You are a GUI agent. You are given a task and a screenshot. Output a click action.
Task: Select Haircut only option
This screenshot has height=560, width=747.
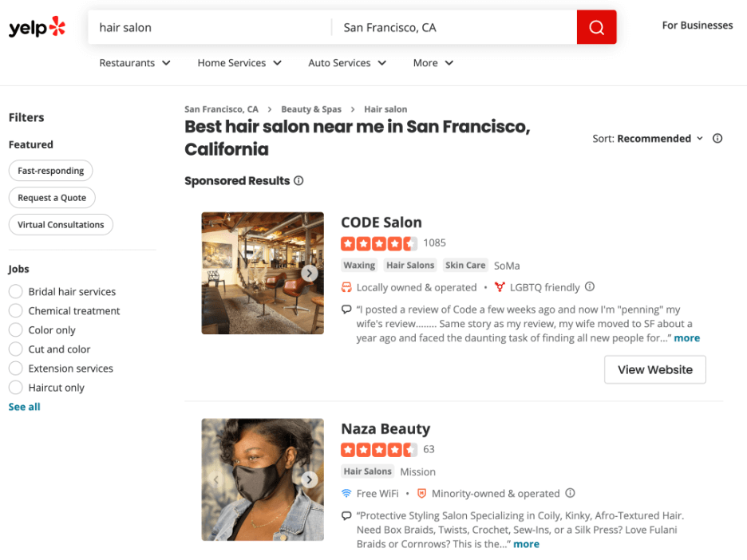coord(16,388)
